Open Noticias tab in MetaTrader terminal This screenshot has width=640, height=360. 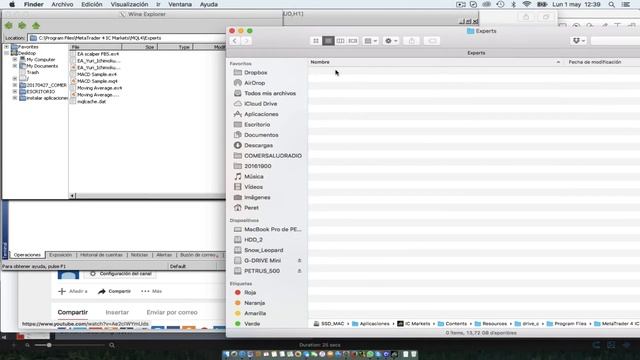coord(139,255)
